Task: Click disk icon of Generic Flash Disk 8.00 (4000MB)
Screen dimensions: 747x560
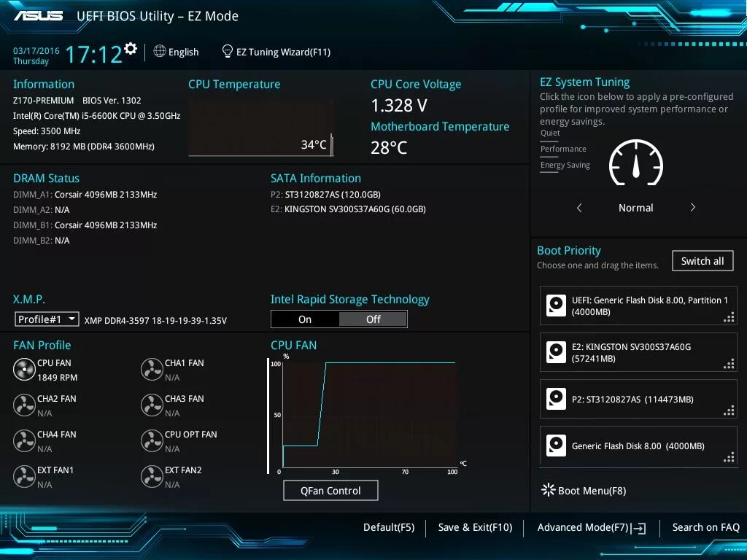Action: pyautogui.click(x=556, y=446)
